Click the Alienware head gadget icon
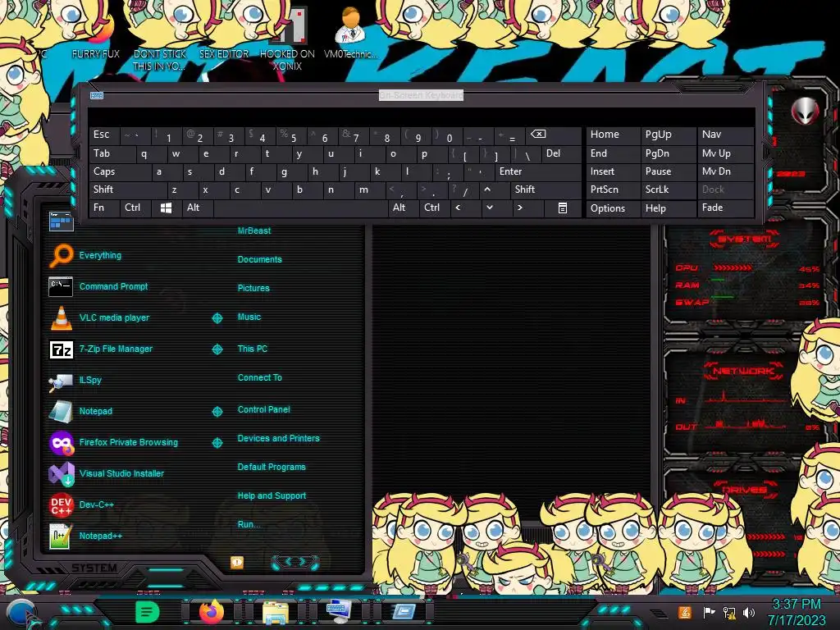The height and width of the screenshot is (630, 840). (x=805, y=112)
